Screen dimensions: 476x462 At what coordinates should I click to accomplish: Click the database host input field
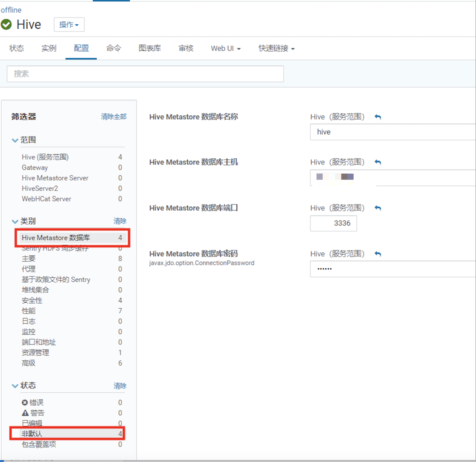click(x=393, y=178)
